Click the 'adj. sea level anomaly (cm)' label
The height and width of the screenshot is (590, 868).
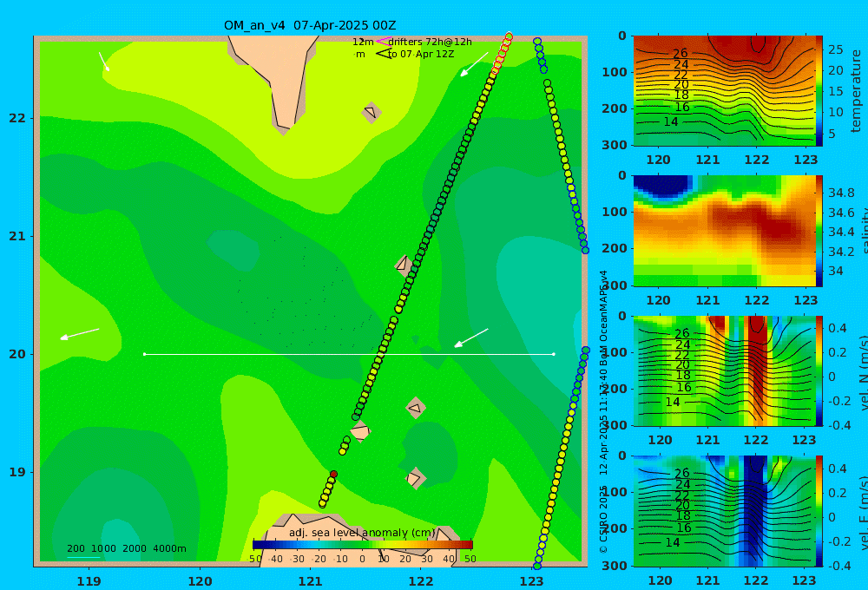(x=362, y=533)
